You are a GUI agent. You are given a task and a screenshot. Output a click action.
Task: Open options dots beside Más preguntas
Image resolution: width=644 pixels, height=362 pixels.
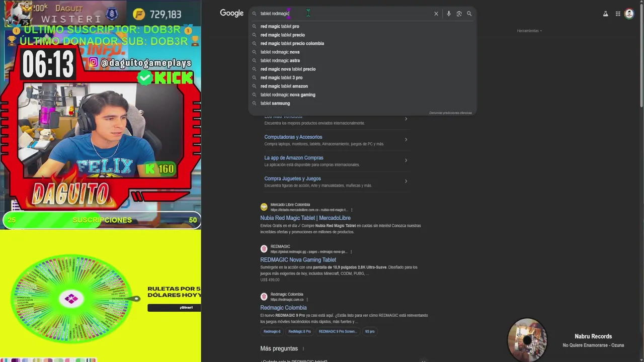(x=303, y=348)
